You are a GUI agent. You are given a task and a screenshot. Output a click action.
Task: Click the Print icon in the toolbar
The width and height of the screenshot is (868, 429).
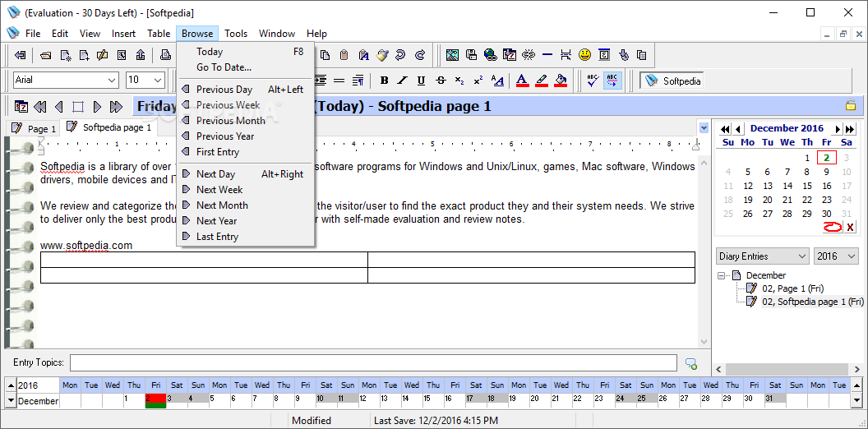(165, 55)
